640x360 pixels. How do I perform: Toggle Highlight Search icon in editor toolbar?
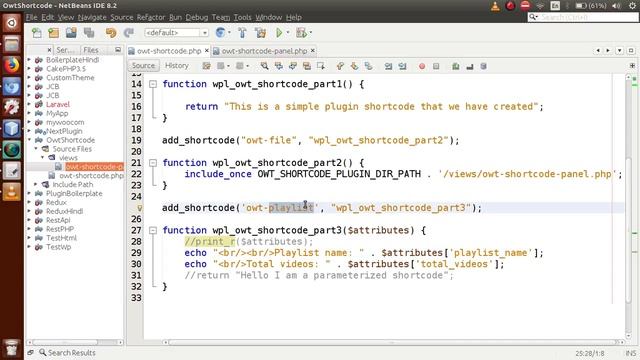click(x=307, y=66)
